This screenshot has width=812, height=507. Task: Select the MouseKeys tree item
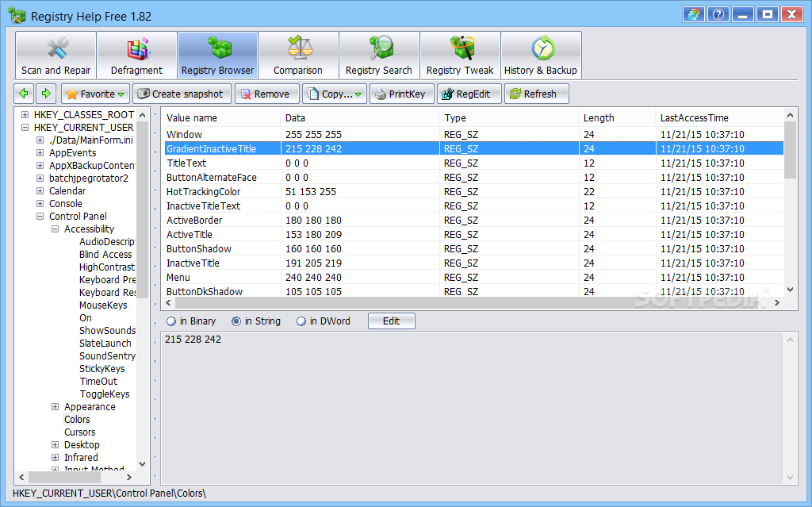coord(103,305)
